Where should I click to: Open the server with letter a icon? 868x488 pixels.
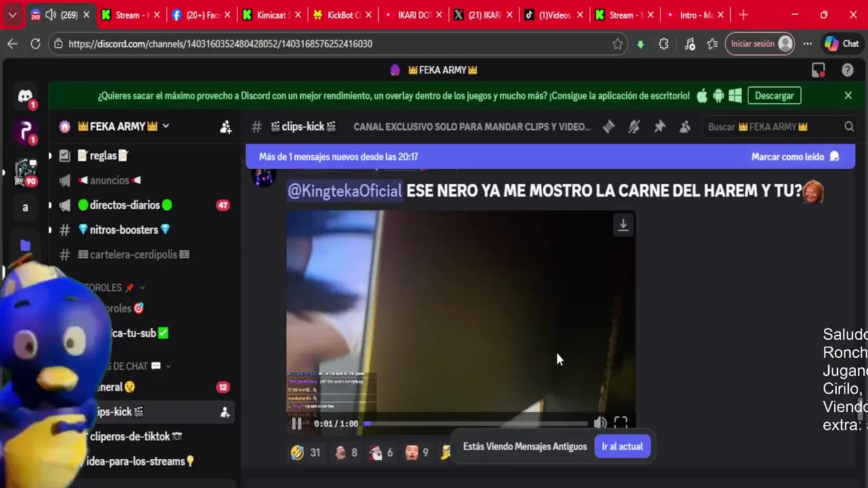point(25,207)
